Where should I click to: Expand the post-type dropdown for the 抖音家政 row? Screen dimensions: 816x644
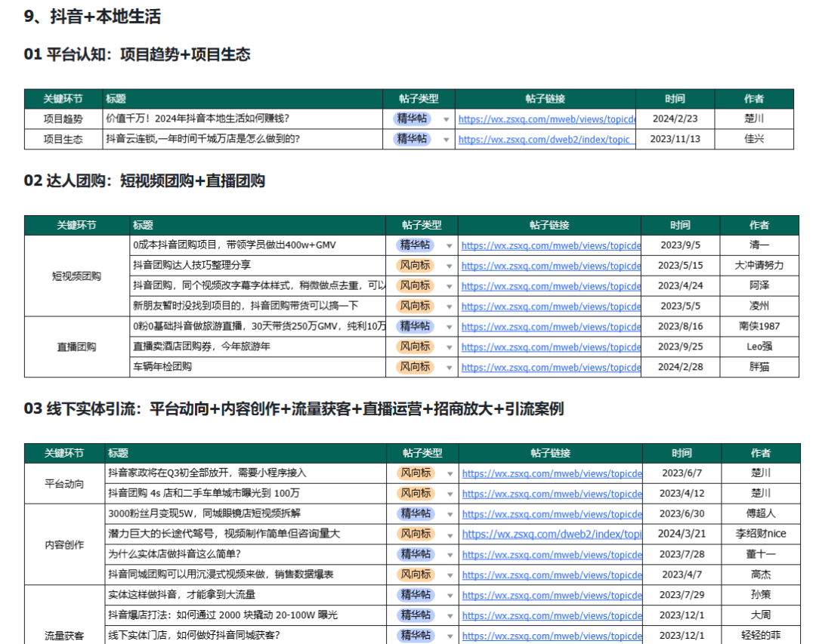[450, 474]
